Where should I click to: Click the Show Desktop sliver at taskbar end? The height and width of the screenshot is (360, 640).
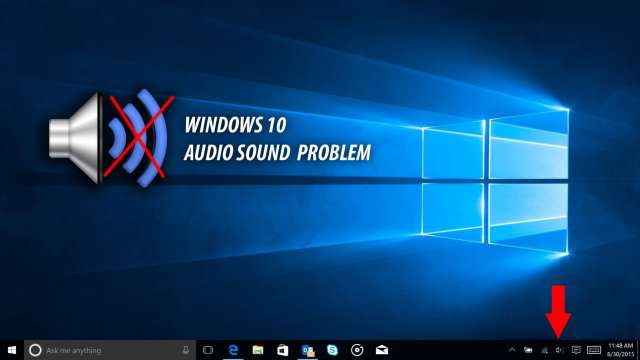pos(638,350)
